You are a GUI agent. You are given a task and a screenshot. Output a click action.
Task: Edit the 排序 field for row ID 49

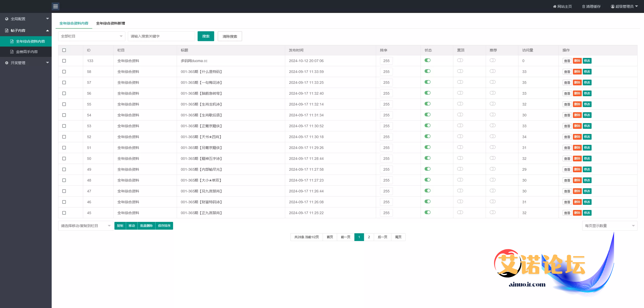click(386, 169)
